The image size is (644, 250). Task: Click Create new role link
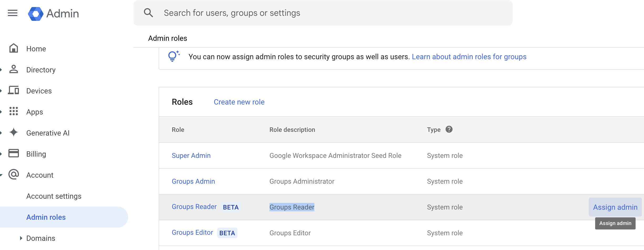pos(239,102)
